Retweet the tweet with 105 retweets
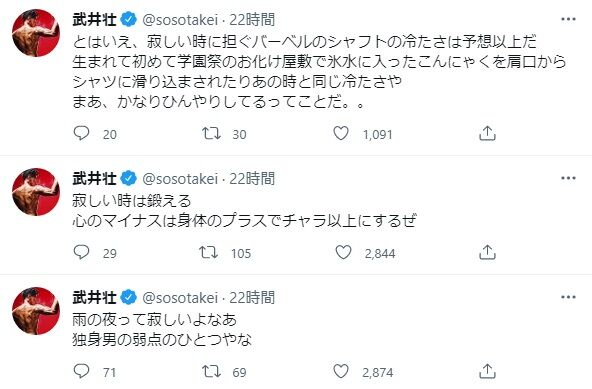This screenshot has height=389, width=592. coord(209,252)
